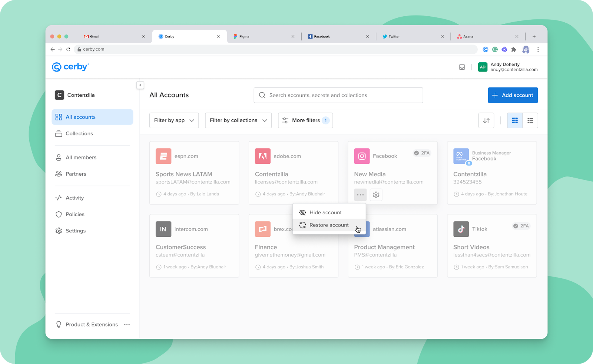Switch to the Gmail browser tab
Screen dimensions: 593x364
(x=115, y=36)
